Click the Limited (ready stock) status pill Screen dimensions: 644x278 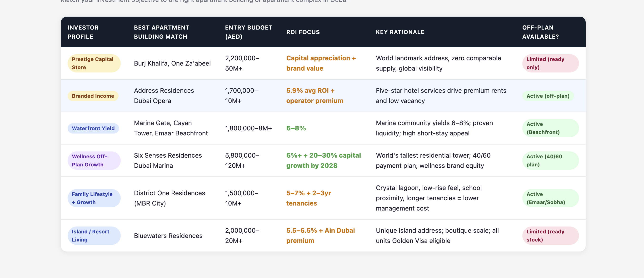coord(550,236)
